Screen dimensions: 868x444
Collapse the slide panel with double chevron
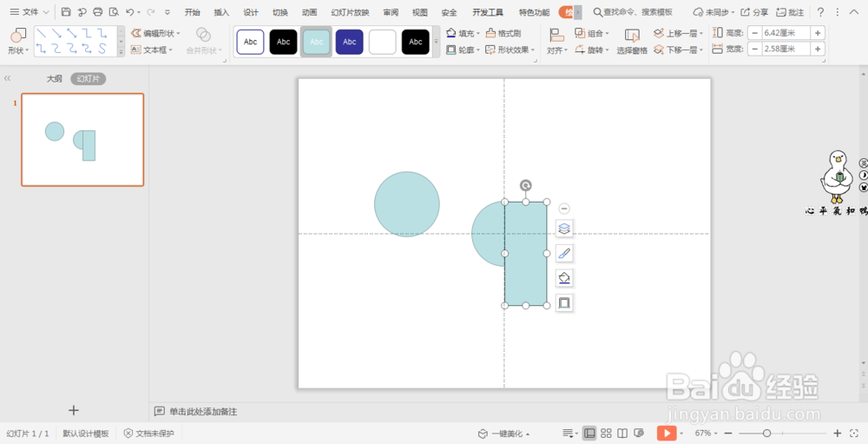[x=7, y=78]
